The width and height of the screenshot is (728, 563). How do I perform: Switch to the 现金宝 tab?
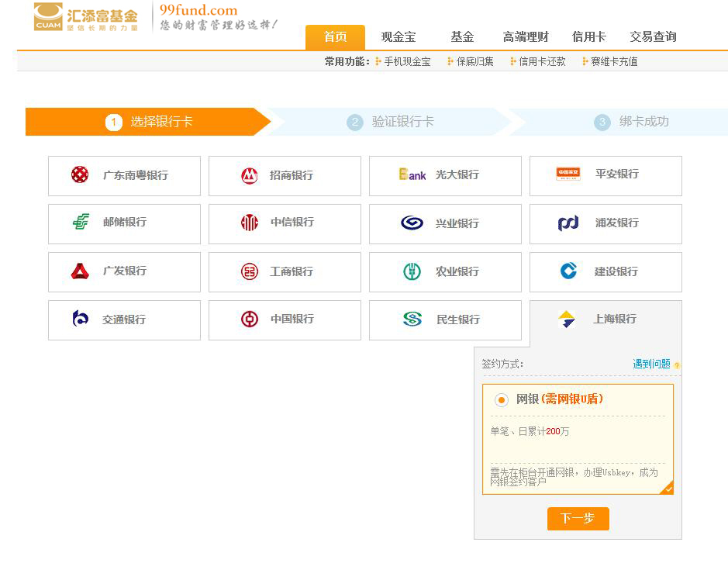(399, 37)
